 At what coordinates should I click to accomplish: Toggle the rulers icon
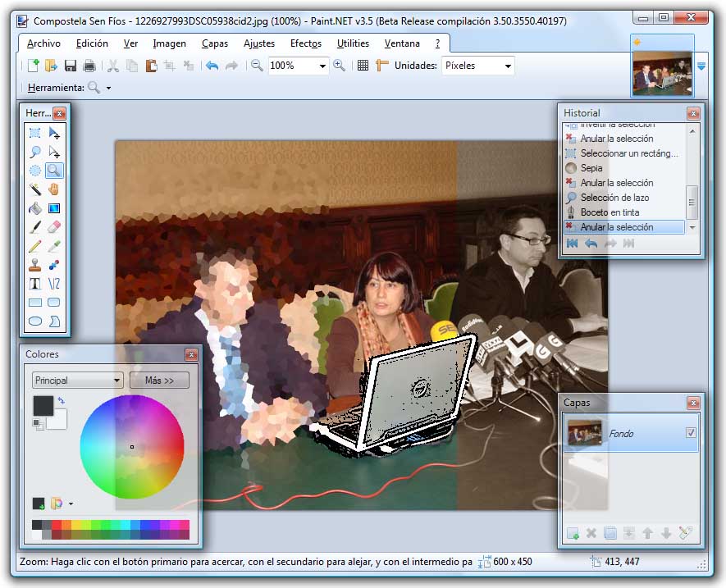coord(382,66)
